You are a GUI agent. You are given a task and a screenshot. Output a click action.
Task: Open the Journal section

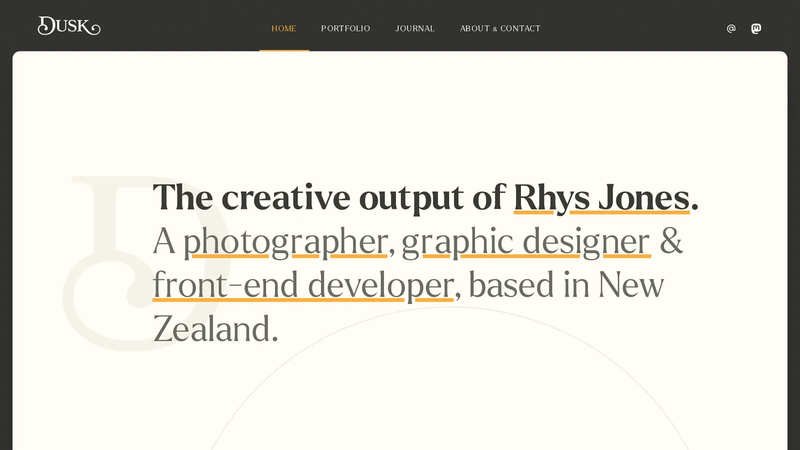click(x=415, y=29)
